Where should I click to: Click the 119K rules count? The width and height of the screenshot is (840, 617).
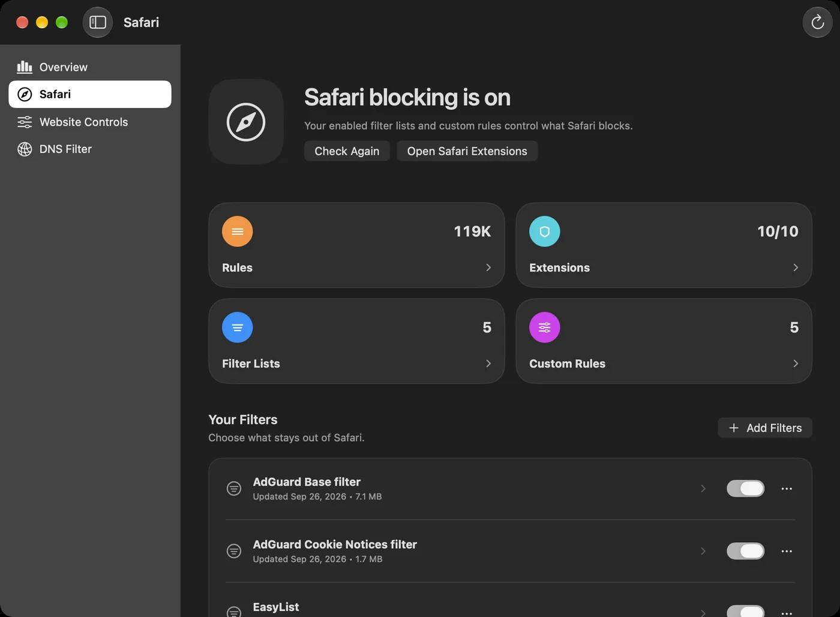pyautogui.click(x=472, y=231)
